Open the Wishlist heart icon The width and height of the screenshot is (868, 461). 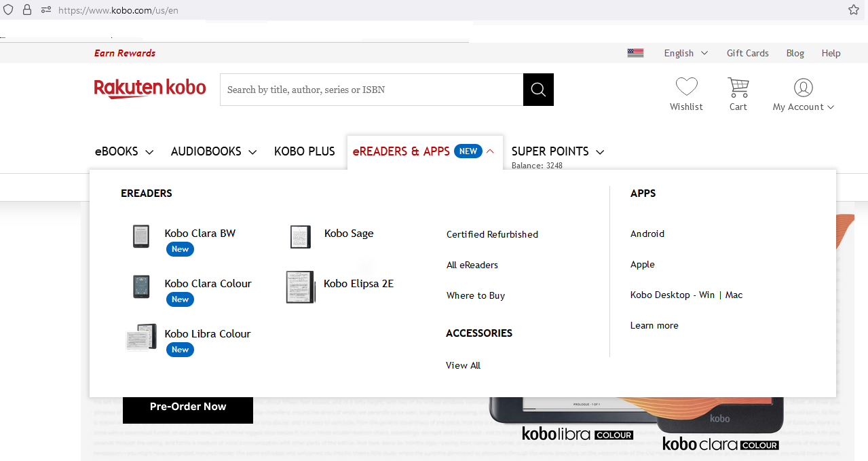pos(686,87)
